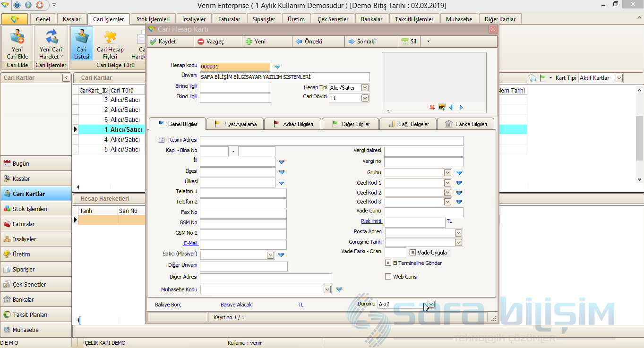Viewport: 644px width, 348px height.
Task: Click the red delete image icon
Action: (432, 107)
